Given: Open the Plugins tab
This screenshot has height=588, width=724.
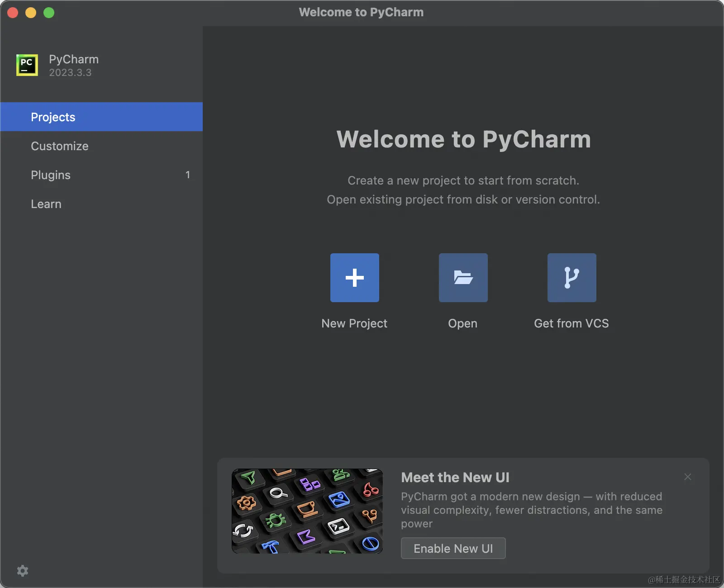Looking at the screenshot, I should [101, 175].
